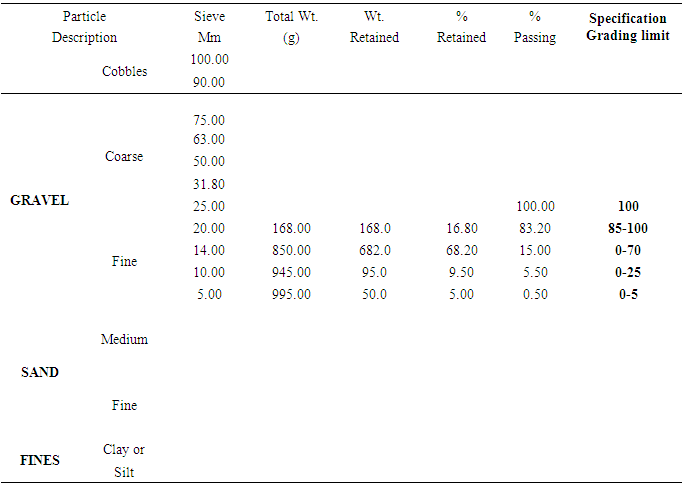This screenshot has height=487, width=682.
Task: Click the Cobbles particle description
Action: click(124, 72)
